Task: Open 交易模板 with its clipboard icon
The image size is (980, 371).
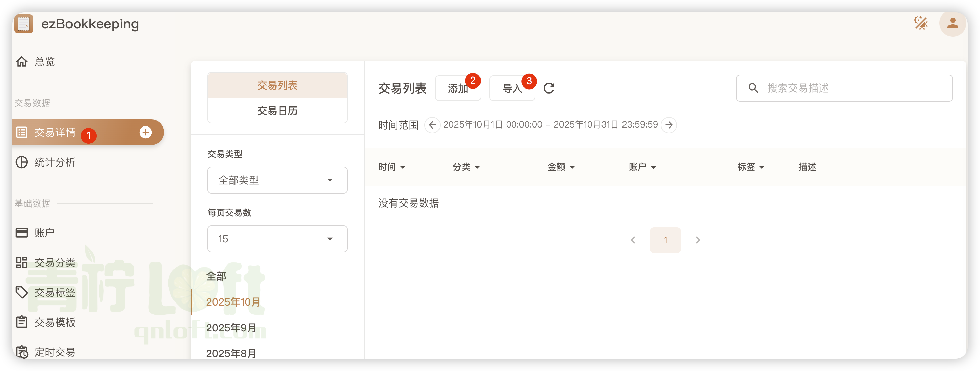Action: point(22,322)
